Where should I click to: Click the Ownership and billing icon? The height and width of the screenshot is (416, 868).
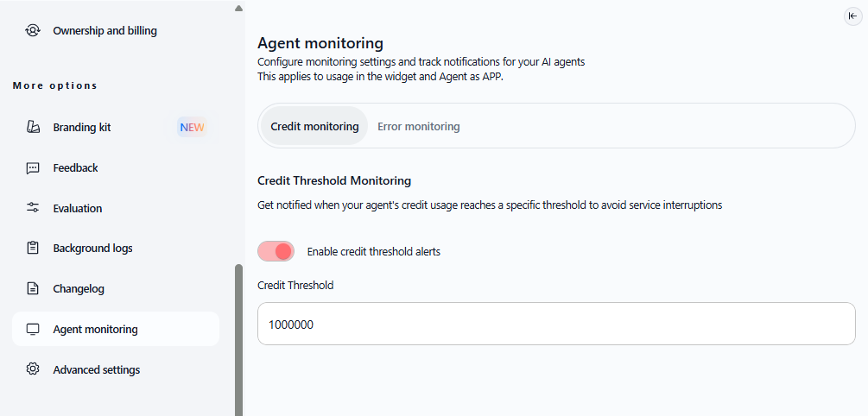click(x=33, y=31)
